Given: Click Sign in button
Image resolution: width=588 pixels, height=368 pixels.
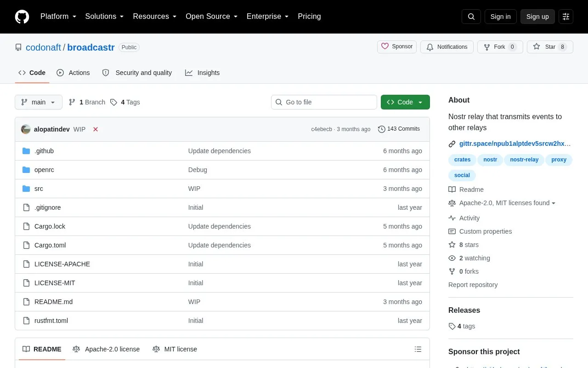Looking at the screenshot, I should 501,17.
